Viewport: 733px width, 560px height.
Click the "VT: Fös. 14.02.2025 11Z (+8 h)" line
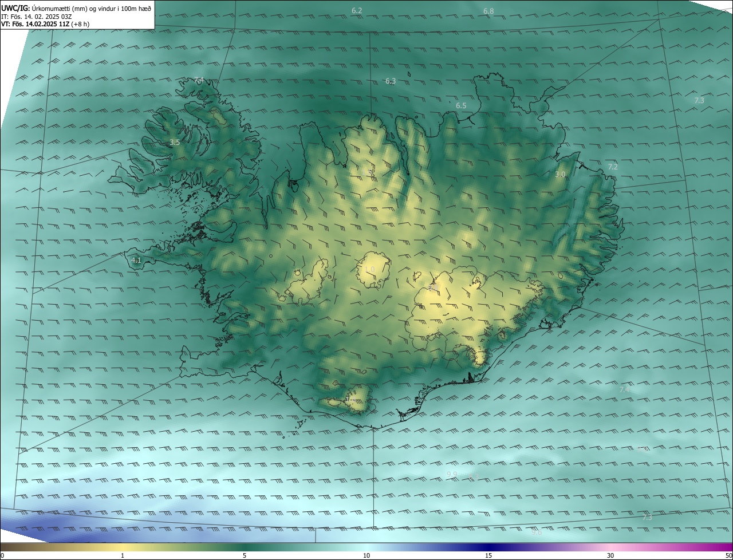[x=45, y=24]
